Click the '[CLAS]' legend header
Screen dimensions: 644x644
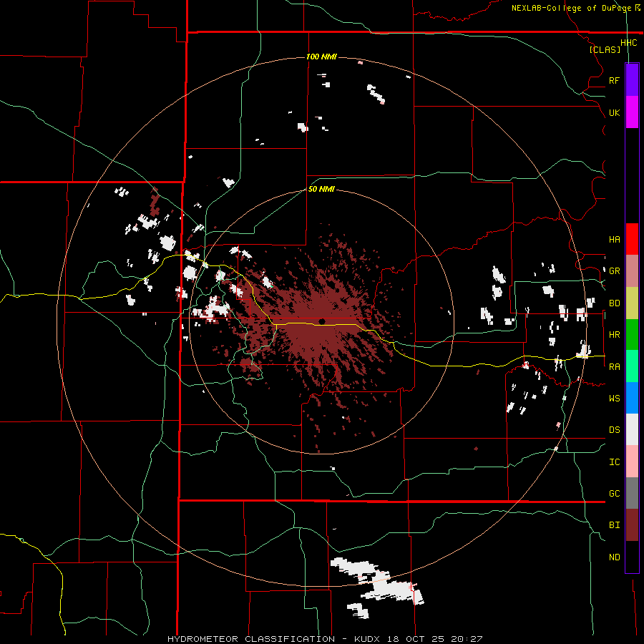click(x=605, y=49)
